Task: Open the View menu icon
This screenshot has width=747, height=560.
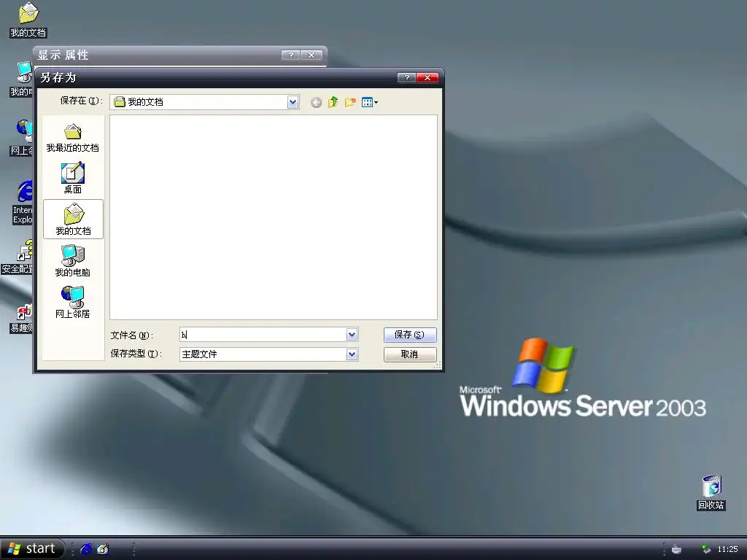Action: point(369,102)
